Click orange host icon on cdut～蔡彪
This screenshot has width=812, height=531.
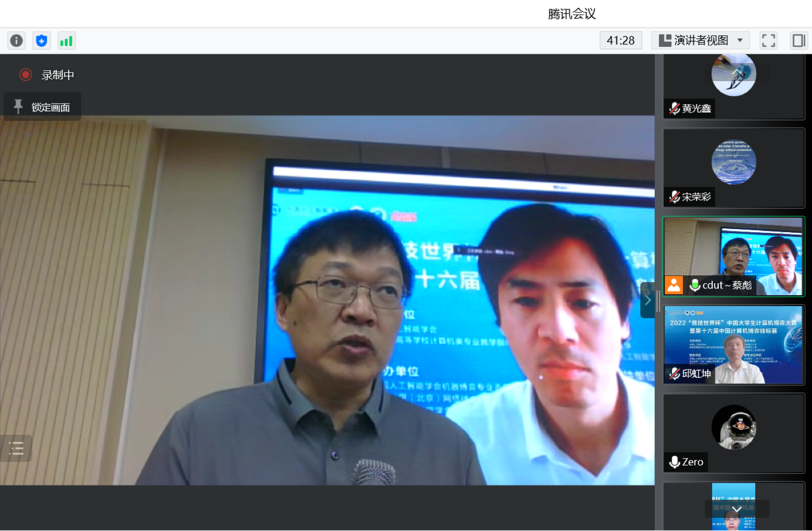pyautogui.click(x=674, y=285)
